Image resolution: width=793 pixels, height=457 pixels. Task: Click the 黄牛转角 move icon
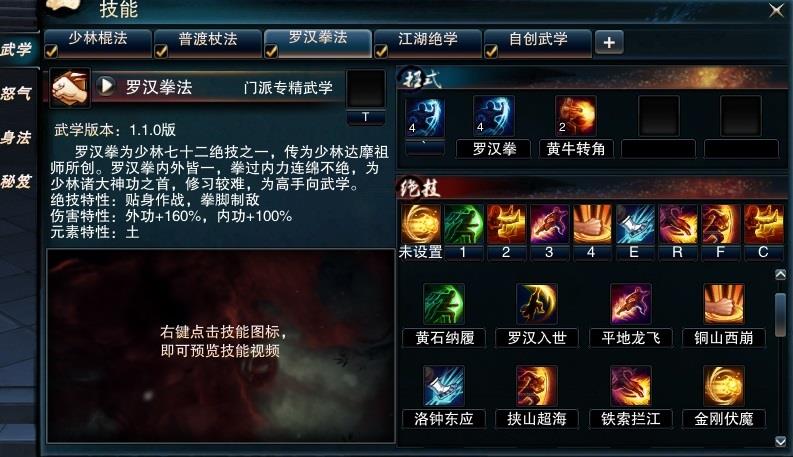576,116
